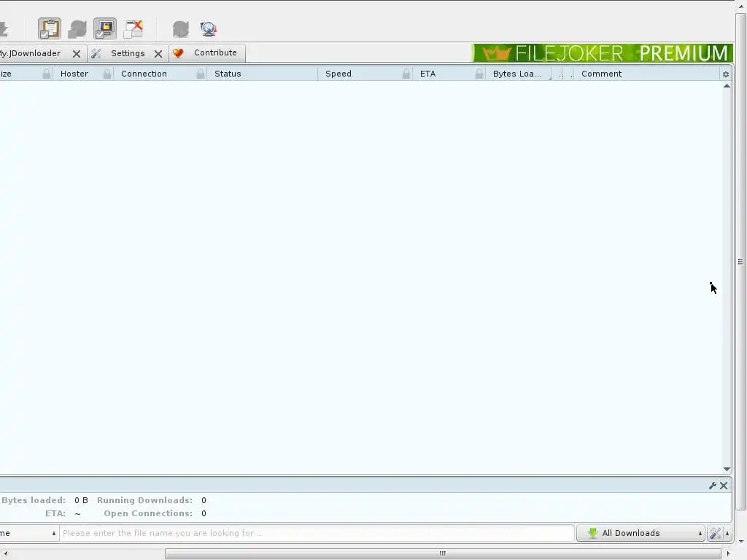The height and width of the screenshot is (560, 747).
Task: Click the window with red X toolbar icon
Action: [133, 29]
